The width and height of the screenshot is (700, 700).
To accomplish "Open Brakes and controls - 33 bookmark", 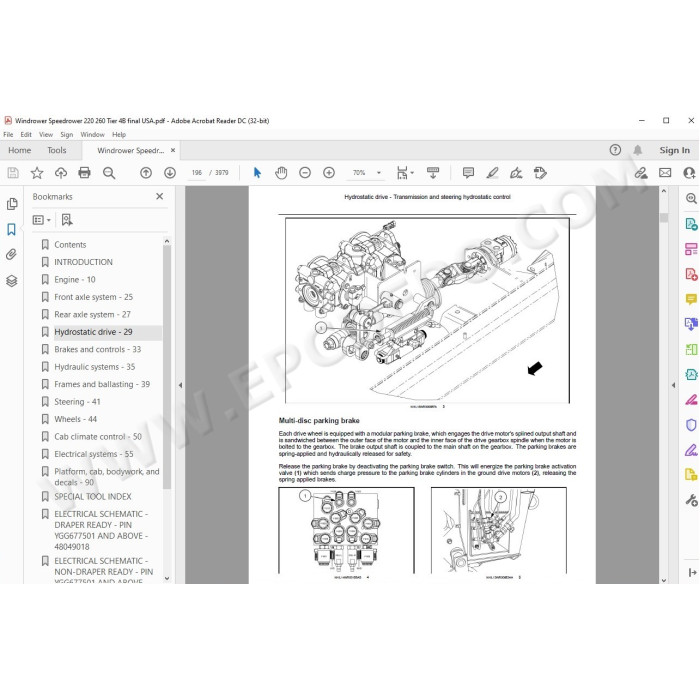I will [x=98, y=350].
